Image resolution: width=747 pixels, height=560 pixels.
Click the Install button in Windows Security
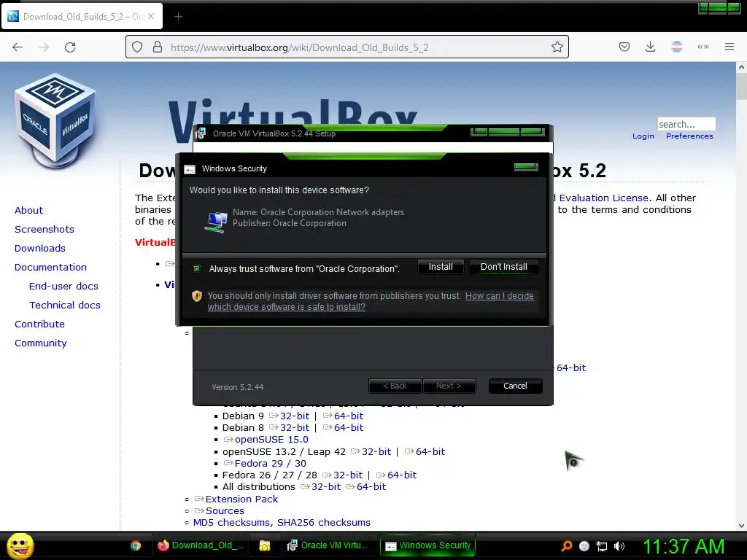point(440,267)
